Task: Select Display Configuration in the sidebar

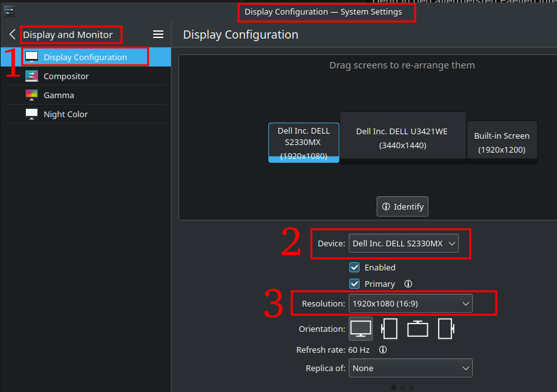Action: click(x=85, y=57)
